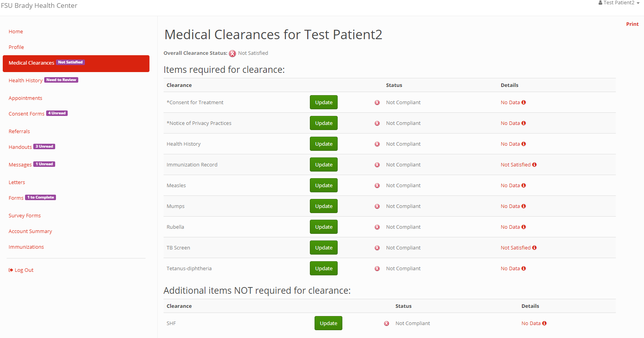Click the red X status icon for Tetanus-diphtheria
The image size is (644, 338).
(x=377, y=269)
